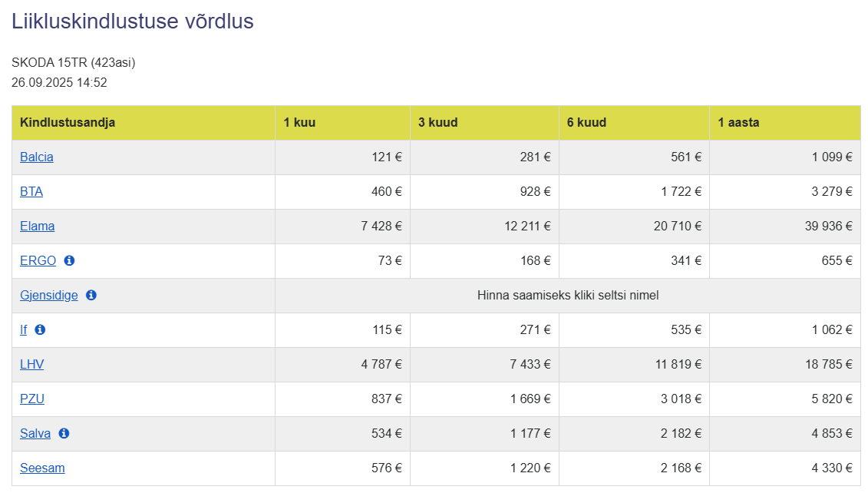Select ERGO's 1 aasta price of 655 €
This screenshot has height=493, width=868.
[x=837, y=260]
